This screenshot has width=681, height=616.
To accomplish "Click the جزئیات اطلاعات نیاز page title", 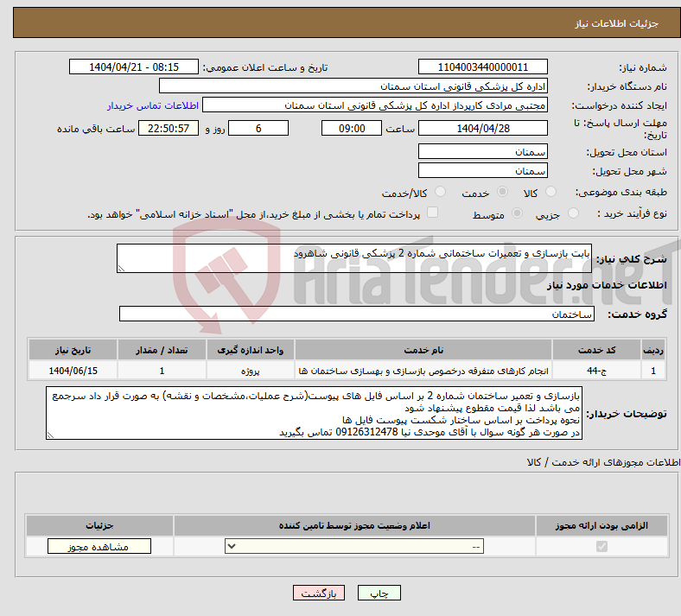I will (x=617, y=23).
